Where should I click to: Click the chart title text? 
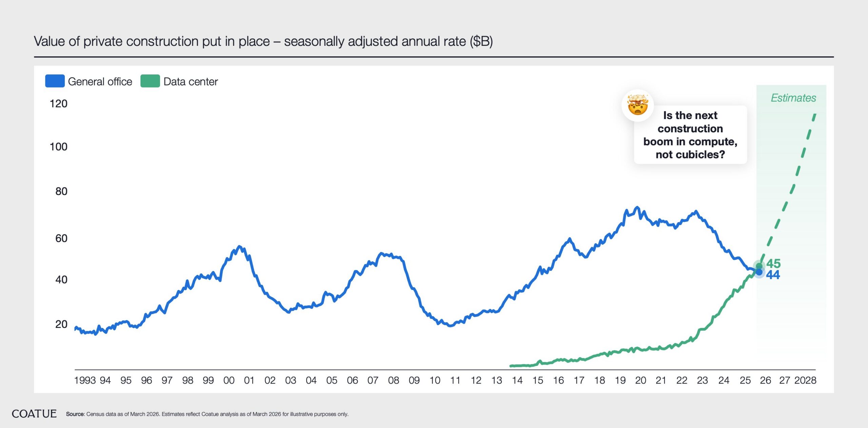tap(263, 41)
